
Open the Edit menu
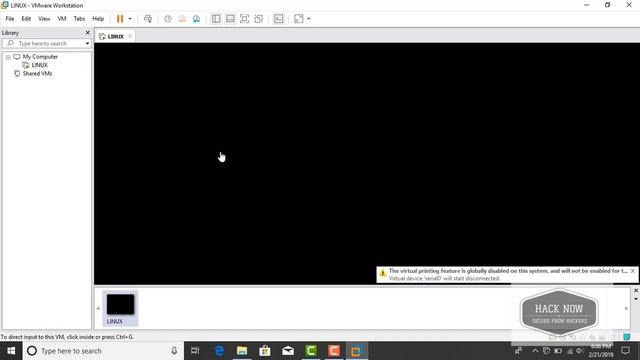tap(26, 19)
